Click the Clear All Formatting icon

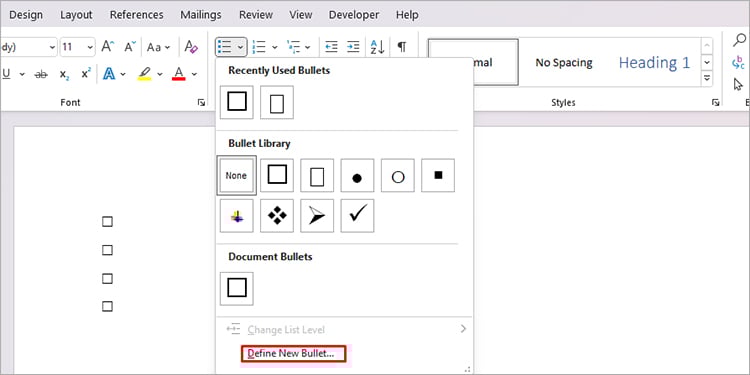191,47
